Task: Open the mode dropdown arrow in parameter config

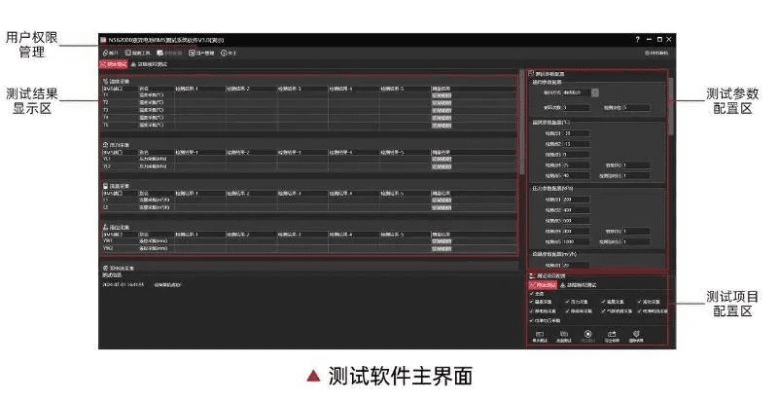Action: (x=595, y=92)
